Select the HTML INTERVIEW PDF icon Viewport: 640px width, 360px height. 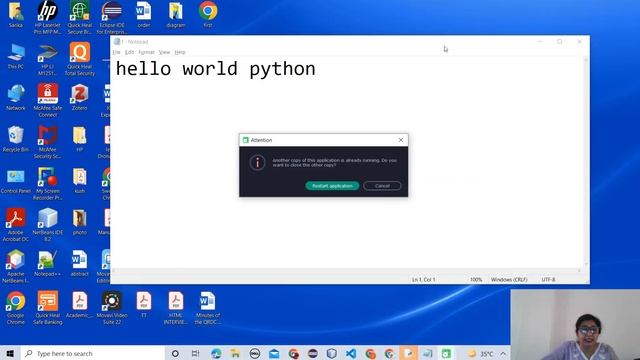pos(176,309)
